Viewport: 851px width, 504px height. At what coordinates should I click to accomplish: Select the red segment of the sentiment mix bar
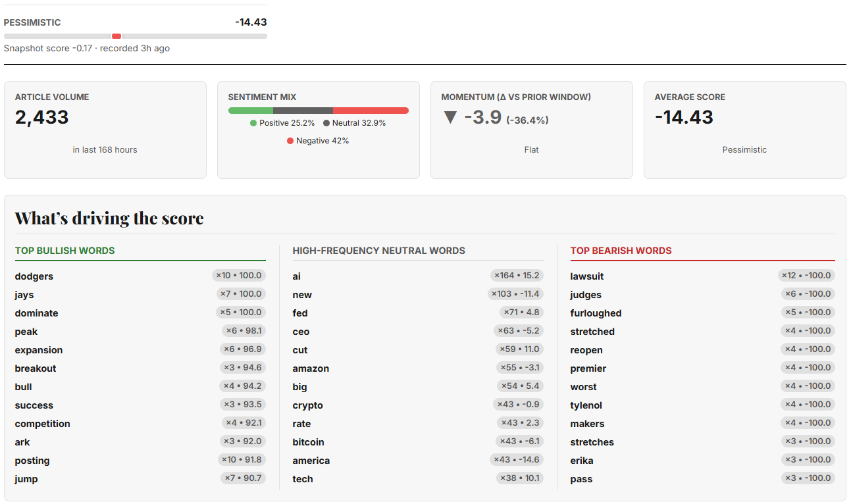tap(371, 111)
